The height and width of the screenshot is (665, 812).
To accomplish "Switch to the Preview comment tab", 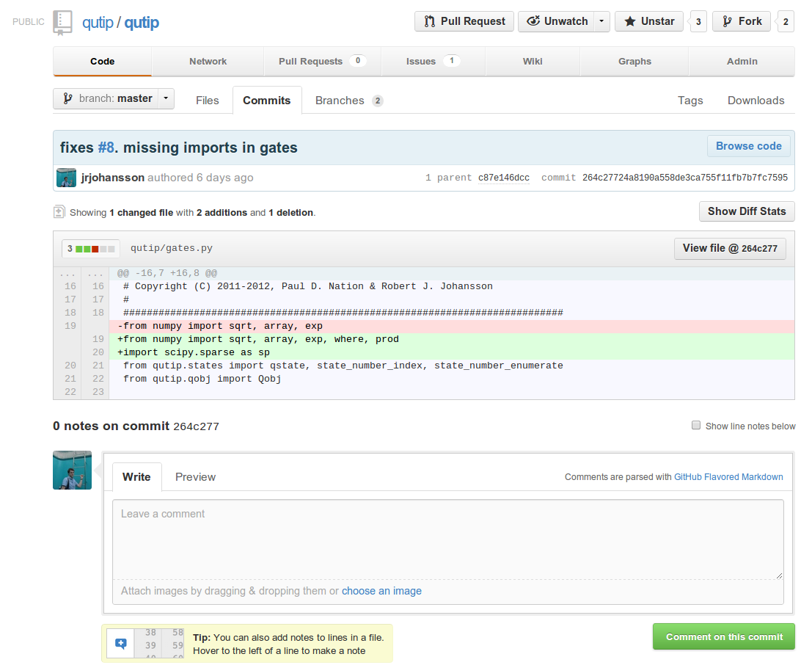I will tap(195, 477).
